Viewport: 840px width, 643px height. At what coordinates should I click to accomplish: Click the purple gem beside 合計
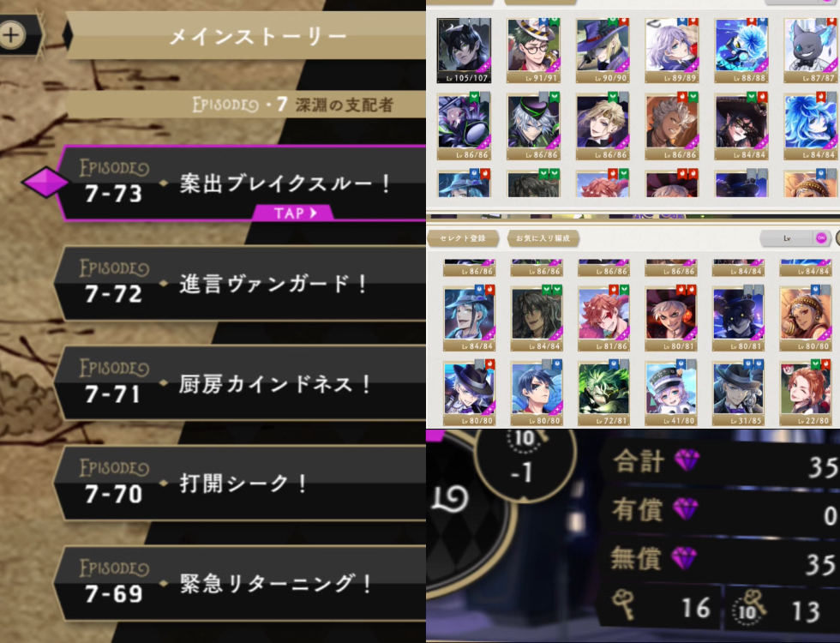[x=687, y=460]
